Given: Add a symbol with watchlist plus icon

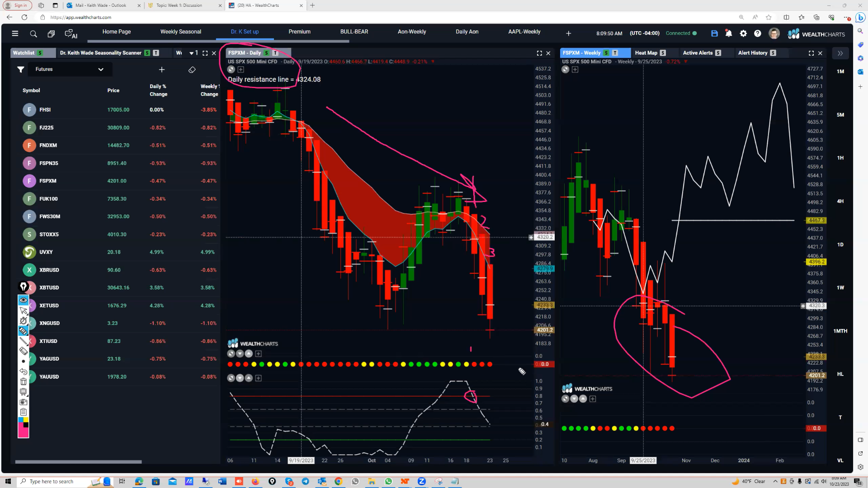Looking at the screenshot, I should 162,70.
